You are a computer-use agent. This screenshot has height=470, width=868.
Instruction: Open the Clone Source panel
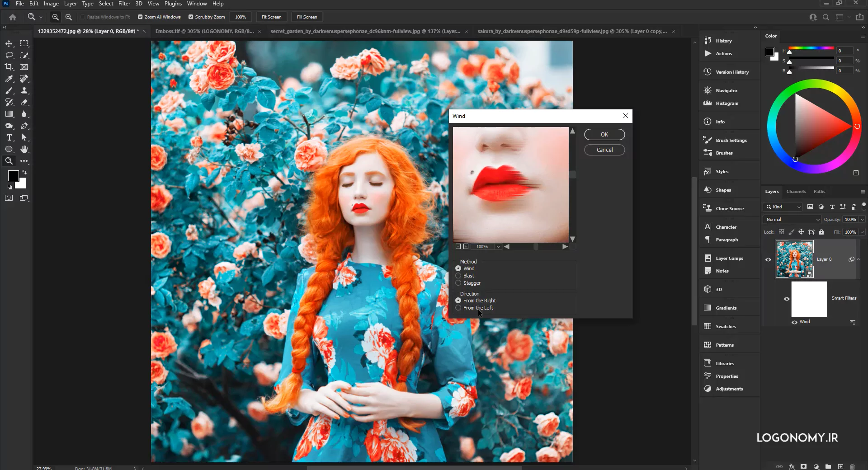(729, 208)
